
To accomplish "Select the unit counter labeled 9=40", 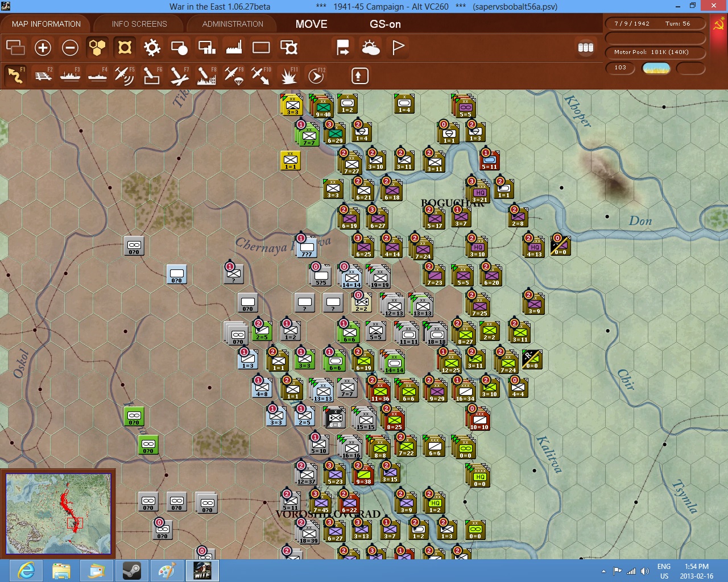I will click(322, 106).
